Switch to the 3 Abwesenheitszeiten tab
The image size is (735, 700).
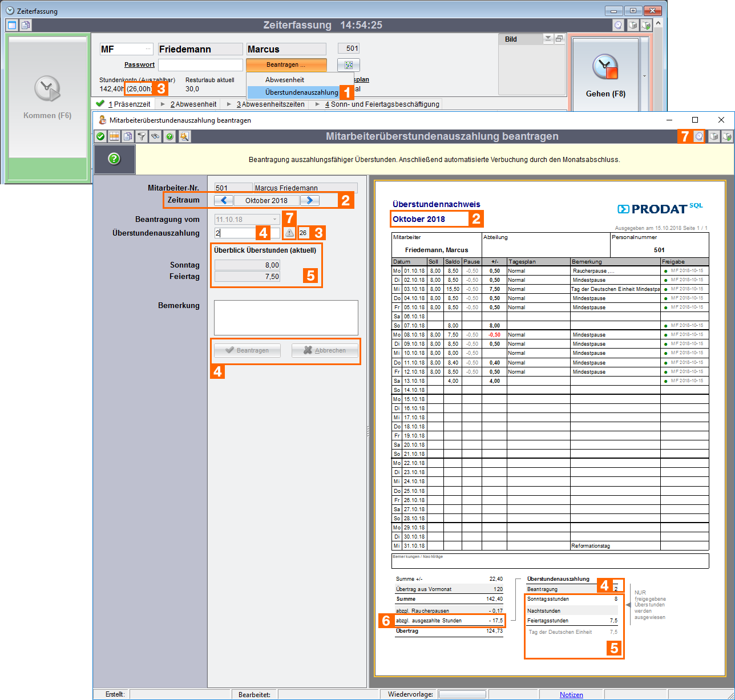point(265,104)
